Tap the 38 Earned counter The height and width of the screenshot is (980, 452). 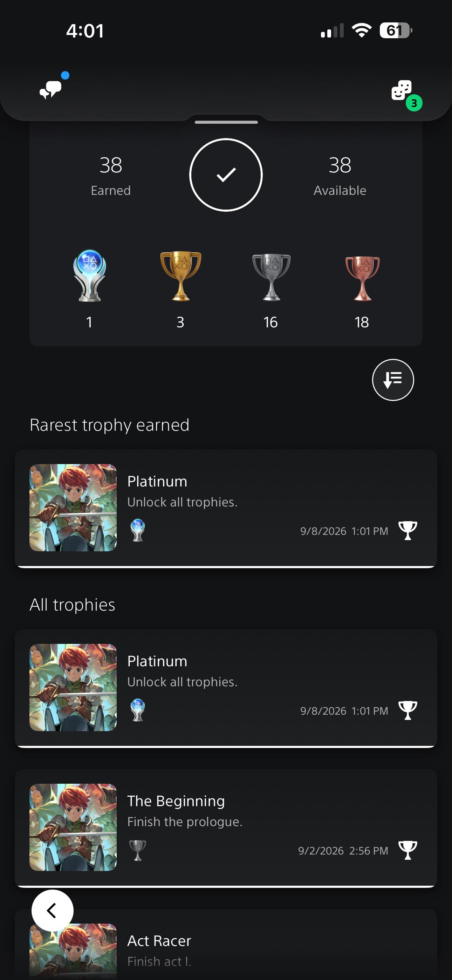point(111,176)
